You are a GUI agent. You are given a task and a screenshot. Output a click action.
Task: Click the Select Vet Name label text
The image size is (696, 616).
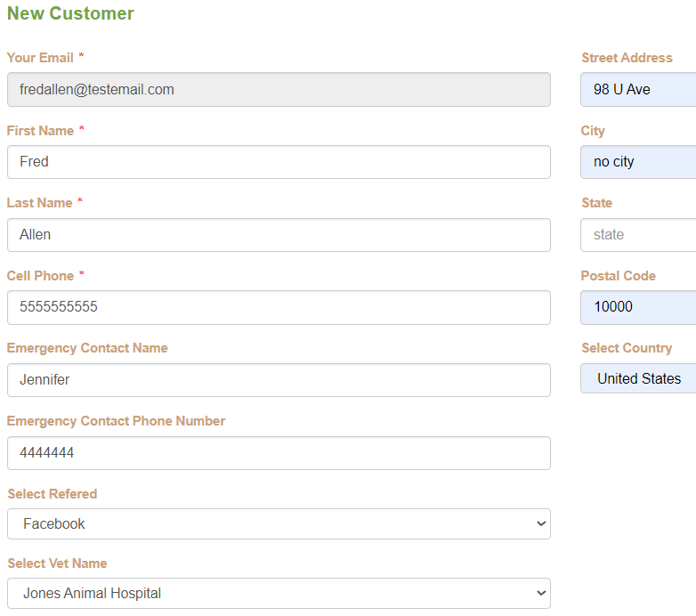point(57,563)
